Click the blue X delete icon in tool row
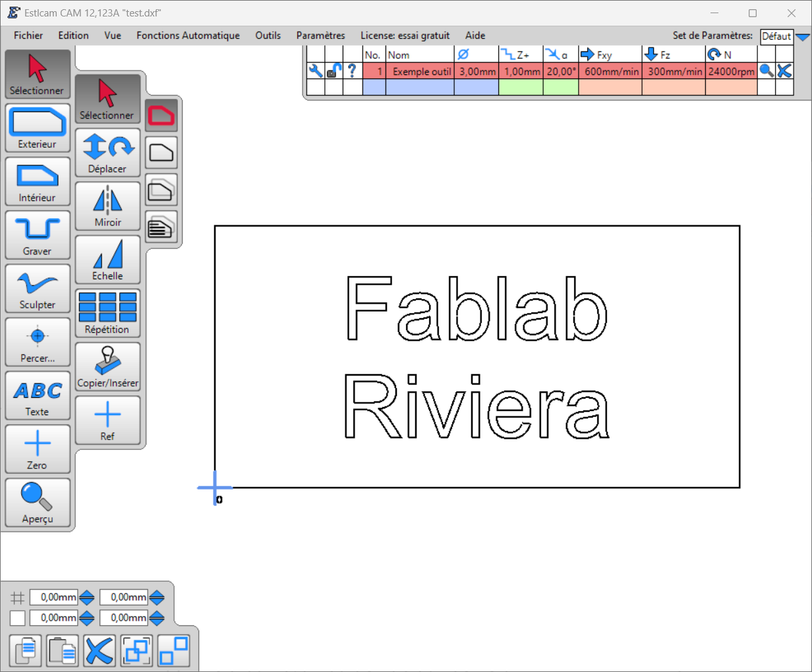The height and width of the screenshot is (672, 812). (784, 71)
